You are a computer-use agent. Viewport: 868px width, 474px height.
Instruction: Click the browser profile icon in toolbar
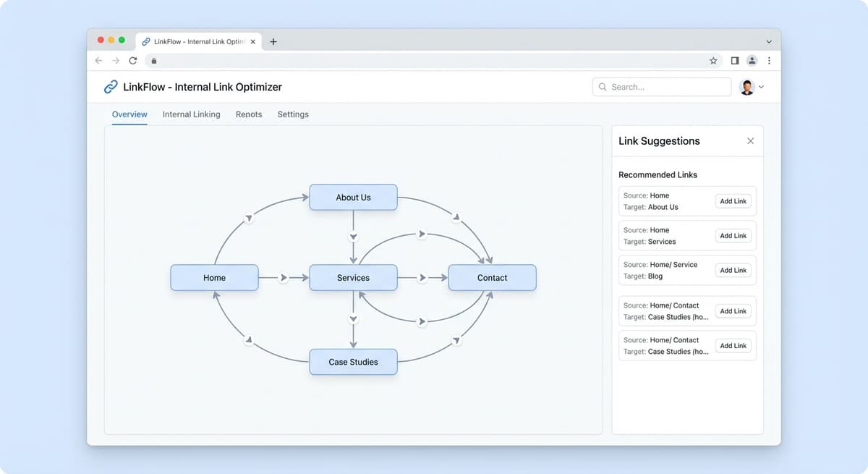click(752, 61)
